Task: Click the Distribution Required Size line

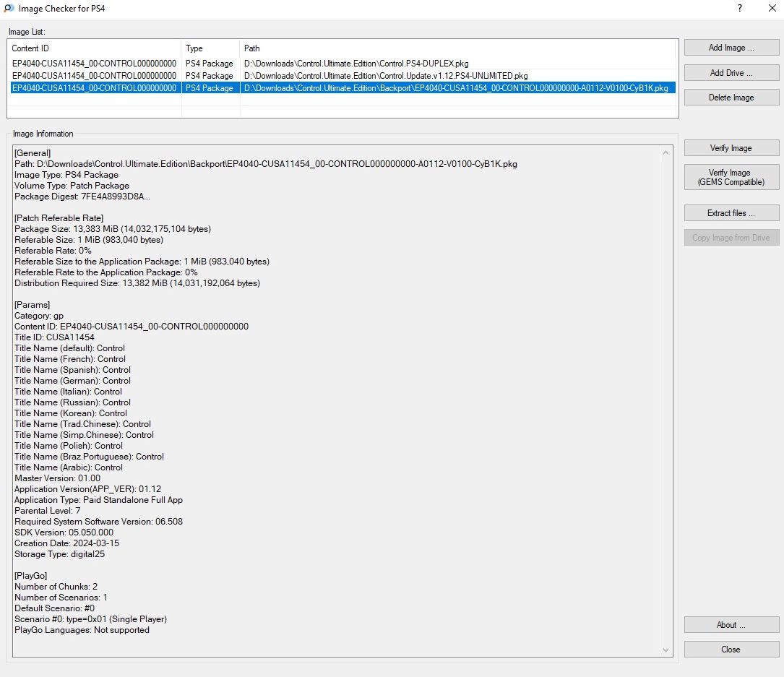Action: tap(137, 283)
